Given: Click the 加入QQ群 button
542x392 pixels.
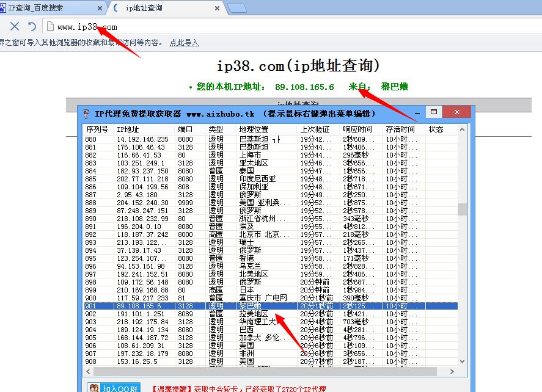Looking at the screenshot, I should coord(113,388).
